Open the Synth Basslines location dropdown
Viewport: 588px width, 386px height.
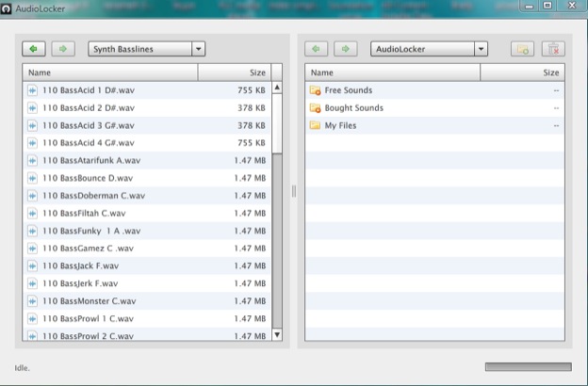click(x=147, y=49)
